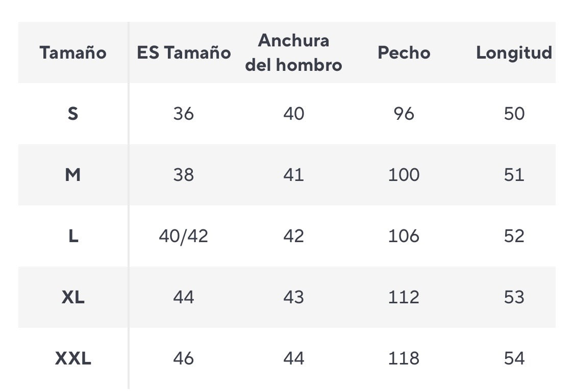Image resolution: width=574 pixels, height=392 pixels.
Task: Select the L size row label
Action: coord(73,236)
